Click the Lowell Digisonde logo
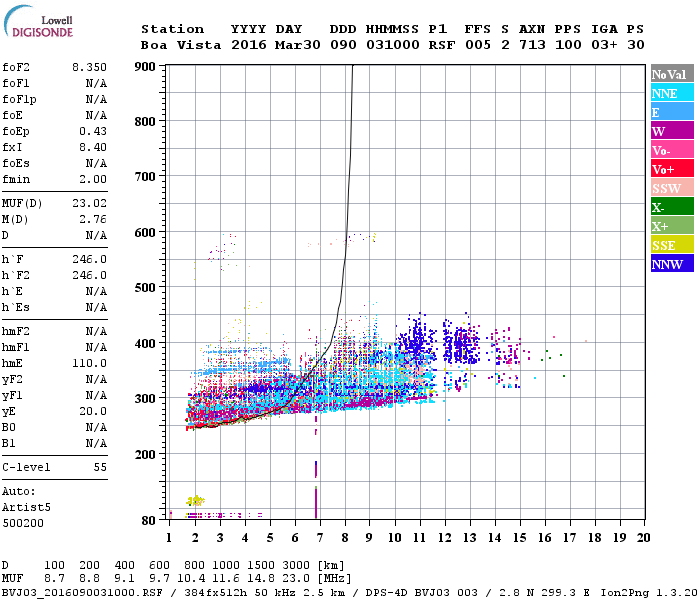The image size is (700, 600). point(38,21)
